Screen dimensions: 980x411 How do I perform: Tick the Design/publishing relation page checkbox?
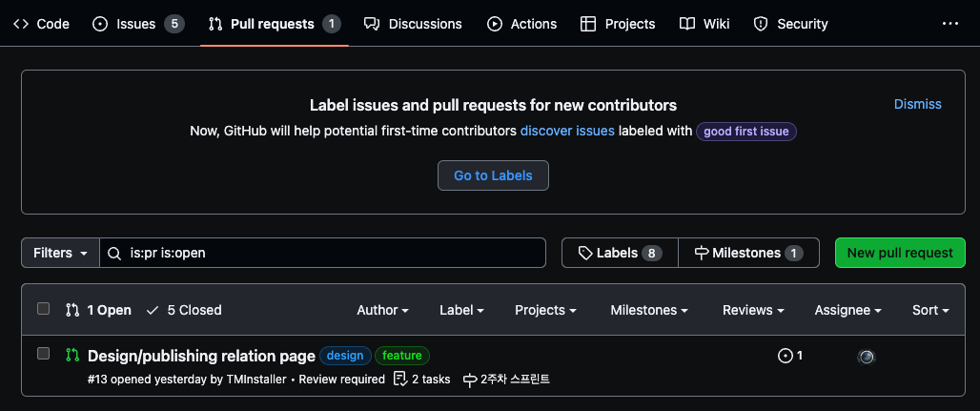point(43,354)
